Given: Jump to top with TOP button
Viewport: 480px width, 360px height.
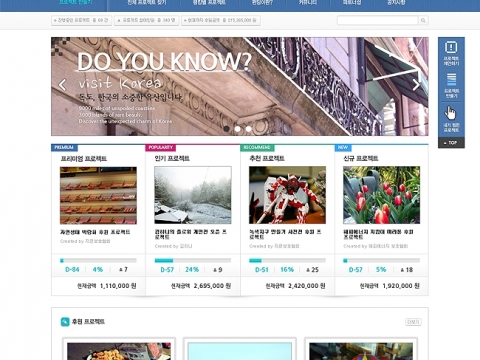Looking at the screenshot, I should click(451, 143).
